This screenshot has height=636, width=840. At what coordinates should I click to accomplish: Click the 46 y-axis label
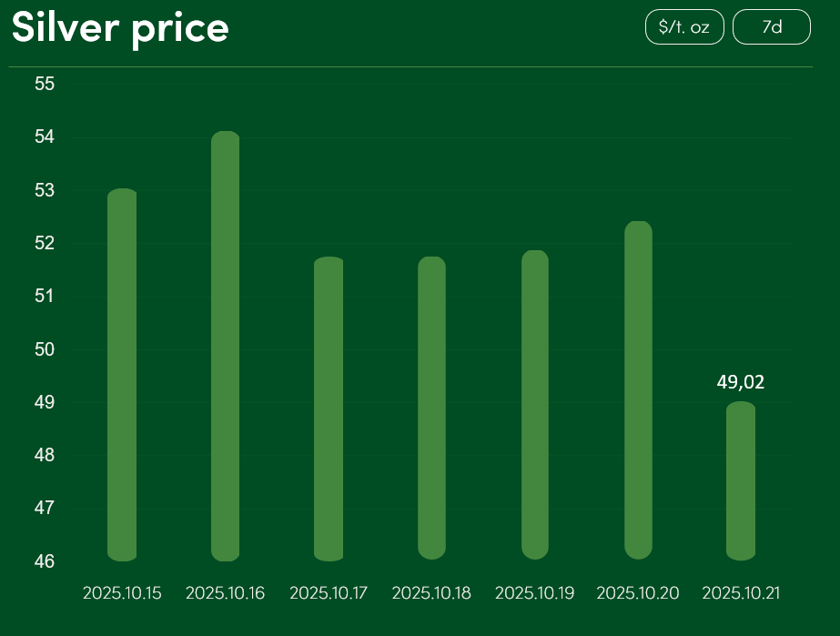pos(45,561)
